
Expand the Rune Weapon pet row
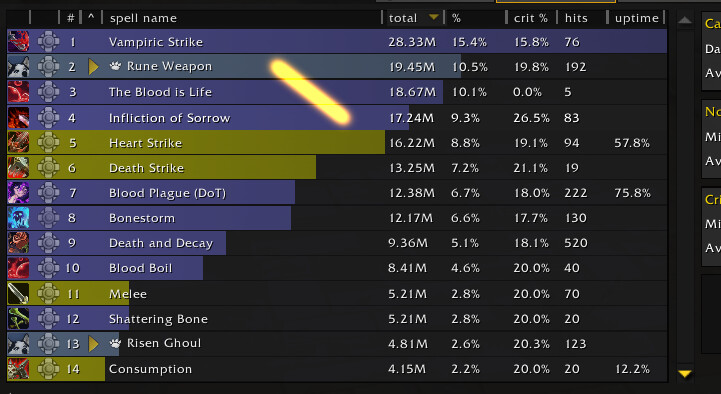coord(93,67)
